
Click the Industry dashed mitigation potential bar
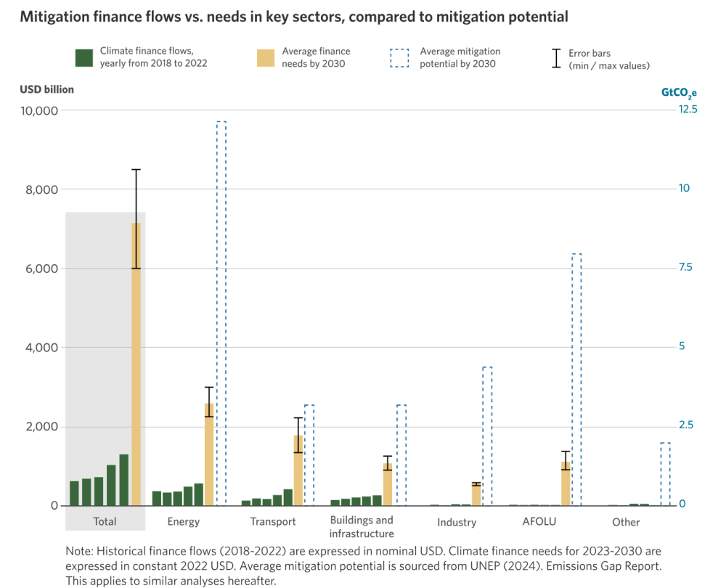pyautogui.click(x=487, y=436)
